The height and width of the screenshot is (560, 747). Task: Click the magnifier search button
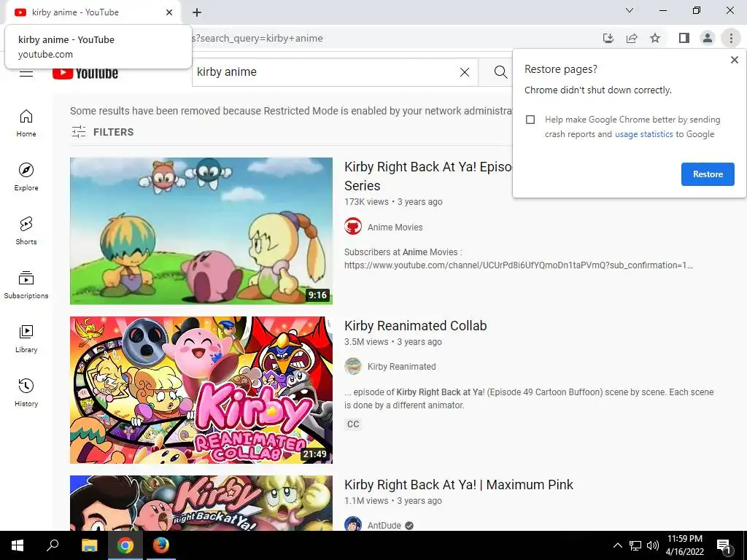[500, 72]
